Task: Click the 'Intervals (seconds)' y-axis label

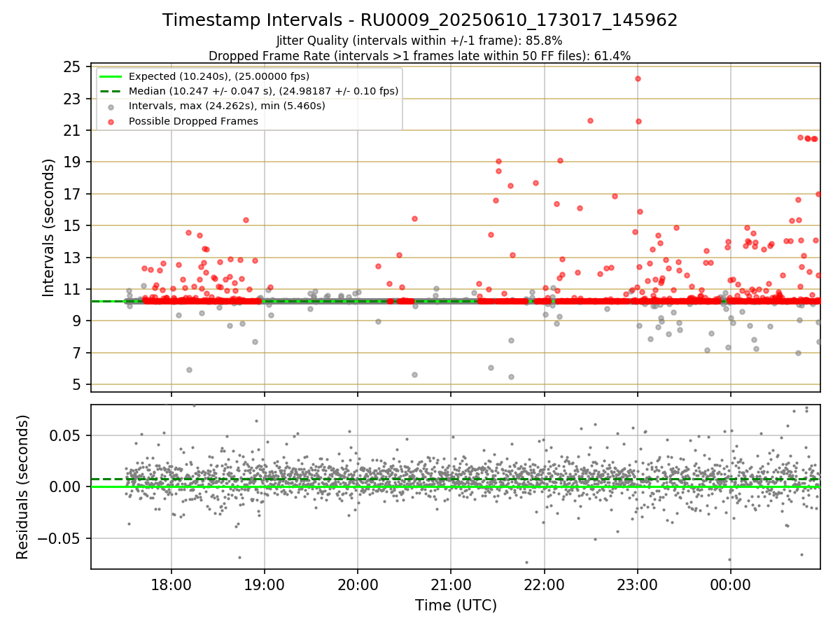Action: 48,227
